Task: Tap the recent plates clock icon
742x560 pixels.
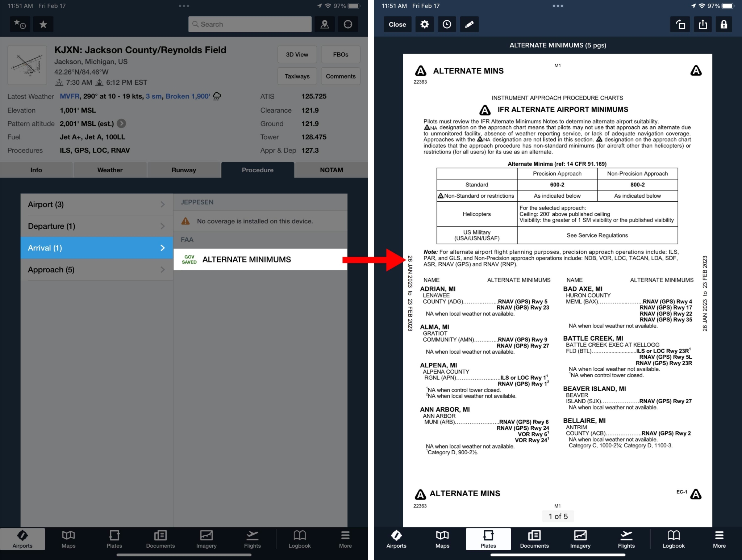Action: click(447, 24)
